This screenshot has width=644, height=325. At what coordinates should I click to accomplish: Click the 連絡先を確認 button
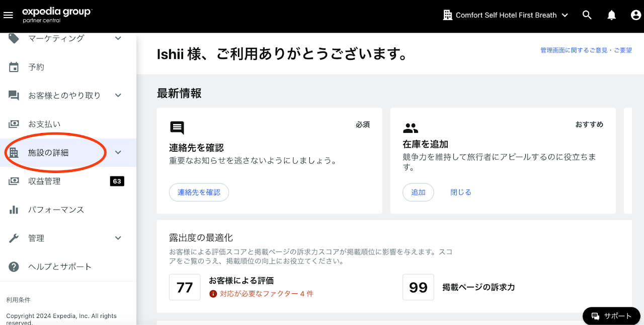click(199, 192)
